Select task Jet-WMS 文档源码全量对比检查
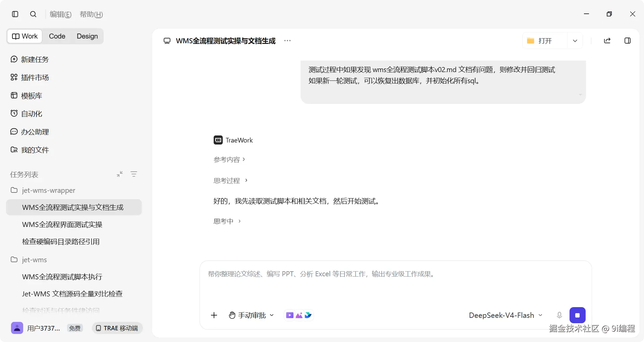 [x=72, y=294]
